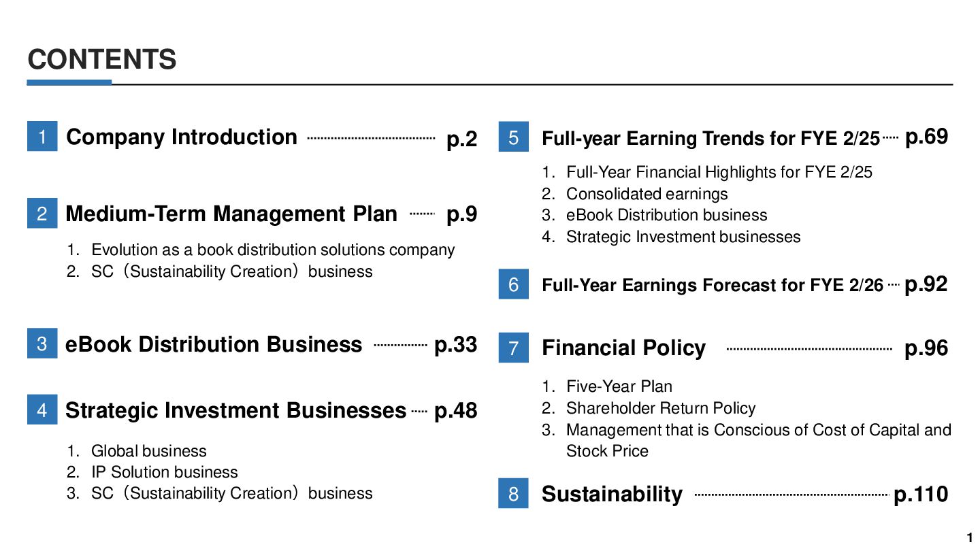The image size is (980, 551).
Task: Open the Company Introduction heading
Action: [182, 137]
